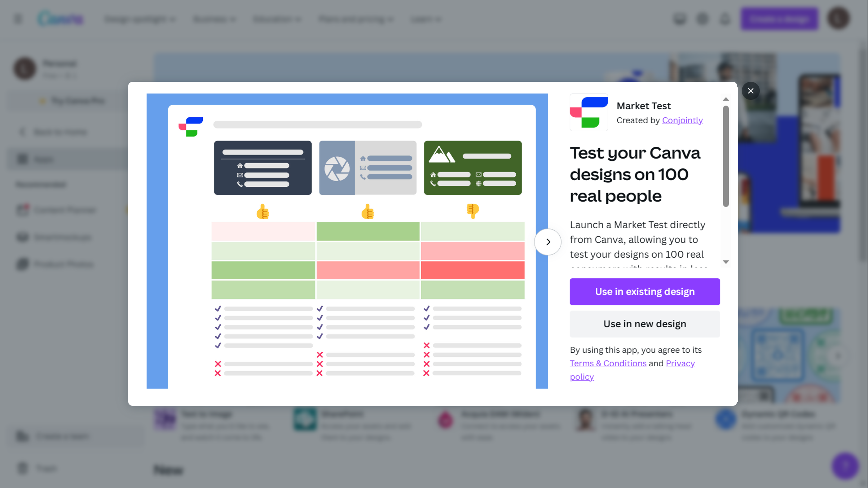The height and width of the screenshot is (488, 868).
Task: Select the Business menu item
Action: click(214, 19)
